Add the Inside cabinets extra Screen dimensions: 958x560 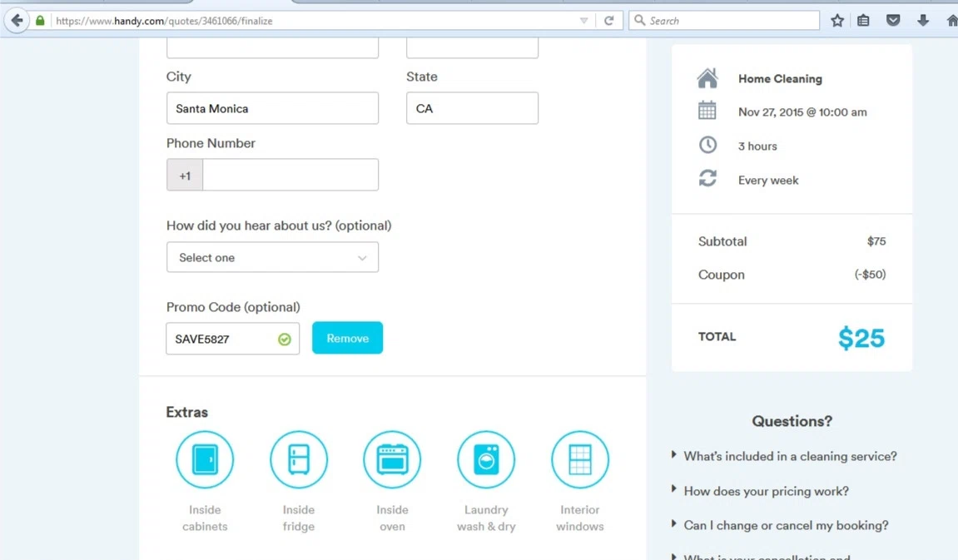[205, 459]
